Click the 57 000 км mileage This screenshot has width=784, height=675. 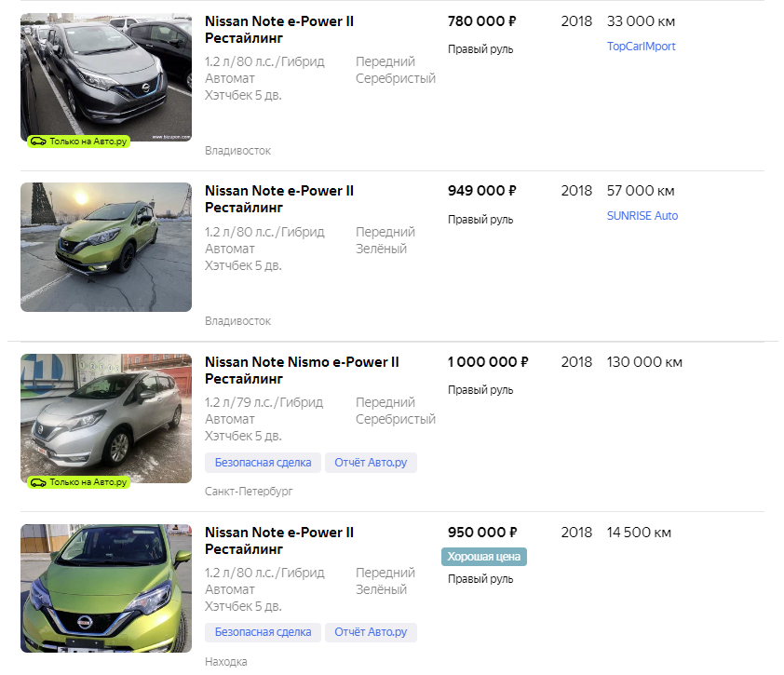[641, 191]
